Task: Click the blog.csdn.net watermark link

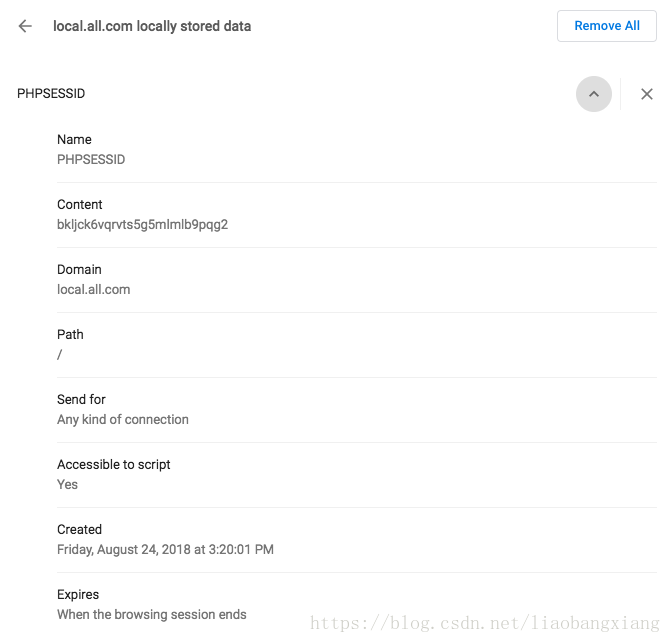Action: [x=484, y=624]
